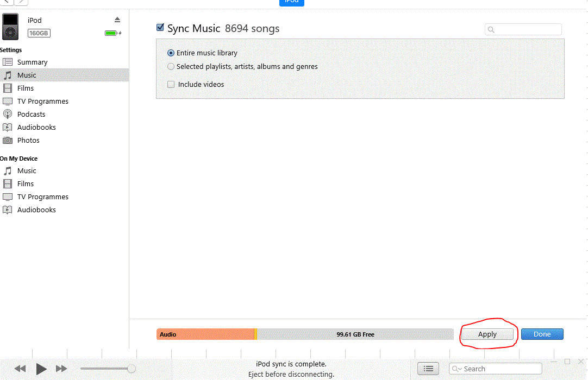Click the volume slider knob
588x380 pixels.
point(132,369)
